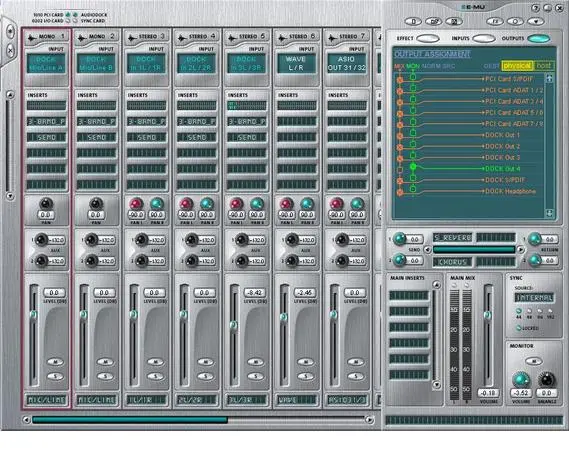The image size is (569, 450).
Task: Select the 192 kHz sample rate
Action: coord(550,311)
